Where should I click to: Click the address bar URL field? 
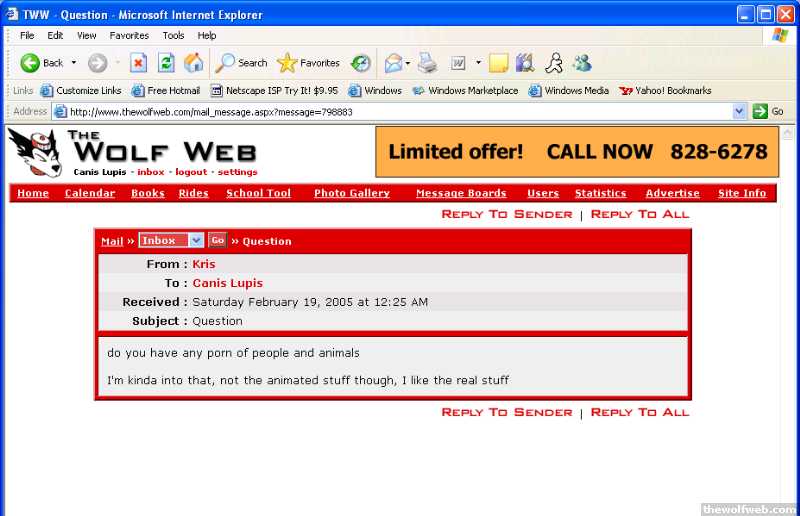[400, 111]
